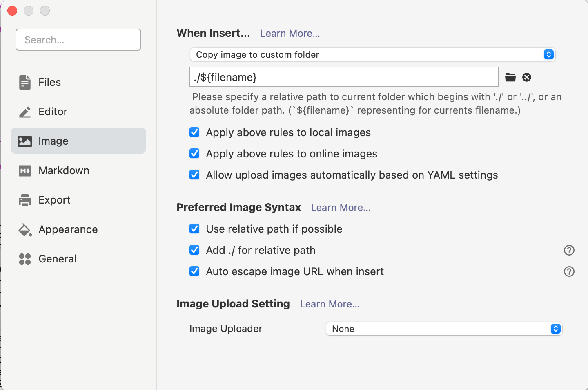The image size is (588, 390).
Task: Open the Copy image to custom folder dropdown
Action: tap(372, 54)
